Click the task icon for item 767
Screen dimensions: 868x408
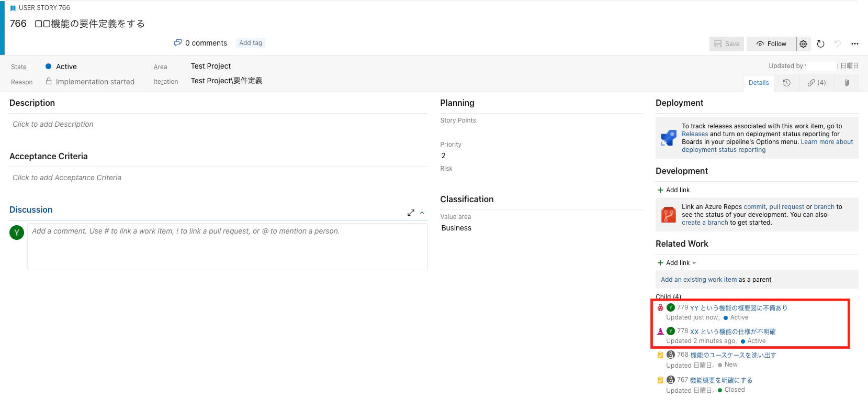(x=661, y=380)
